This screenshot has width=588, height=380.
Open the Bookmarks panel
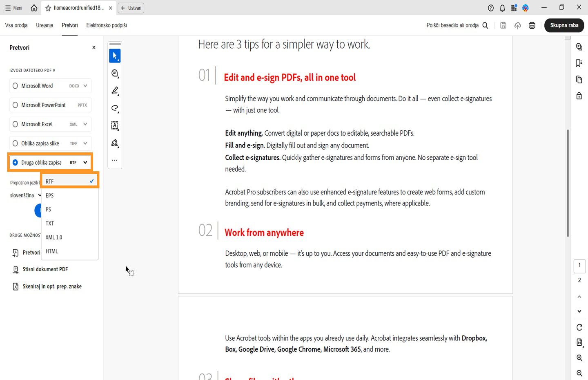(x=579, y=63)
